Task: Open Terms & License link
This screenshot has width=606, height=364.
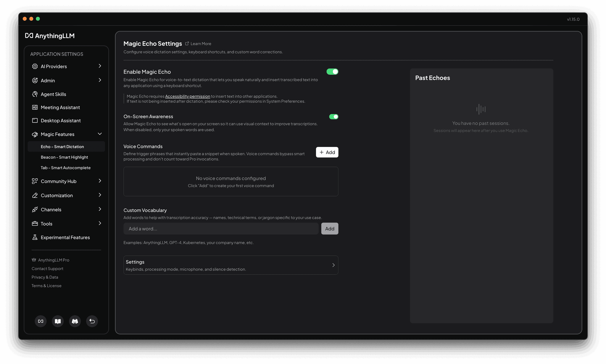Action: click(46, 286)
